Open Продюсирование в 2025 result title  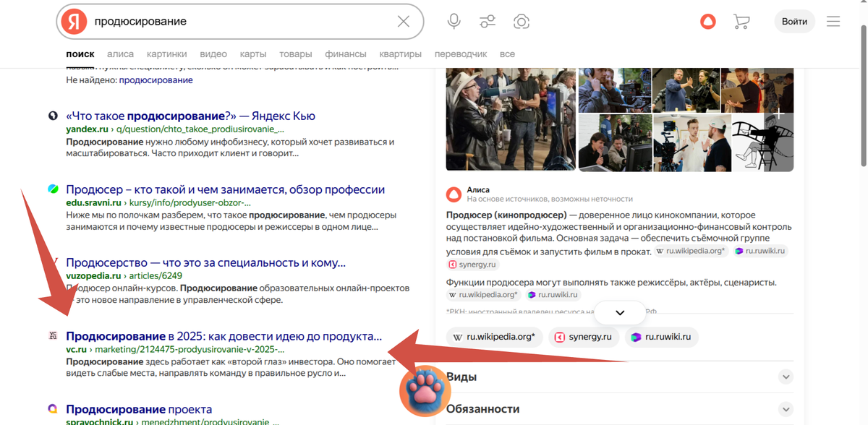(224, 336)
